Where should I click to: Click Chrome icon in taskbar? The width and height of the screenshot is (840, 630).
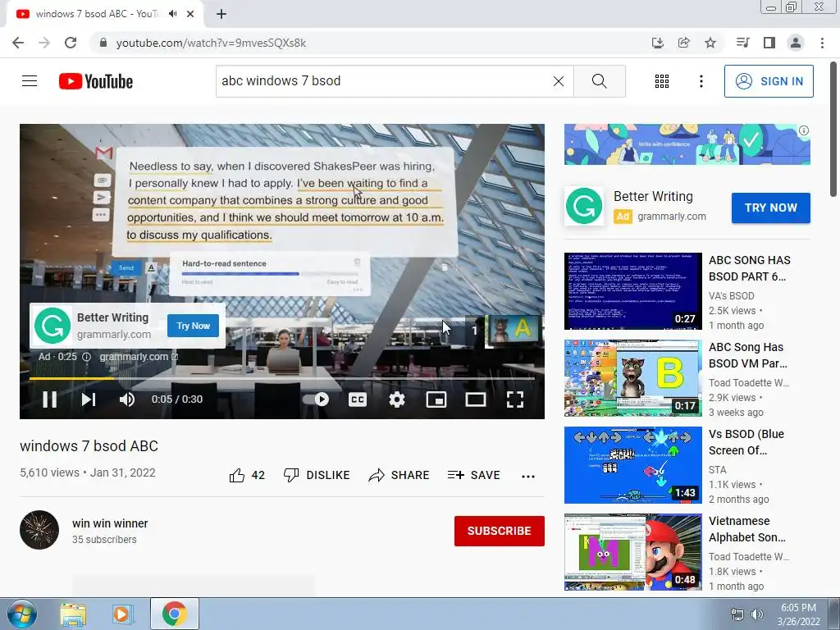pos(174,614)
